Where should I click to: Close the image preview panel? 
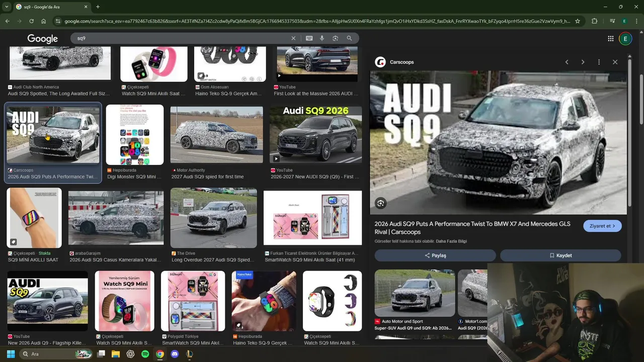tap(615, 62)
